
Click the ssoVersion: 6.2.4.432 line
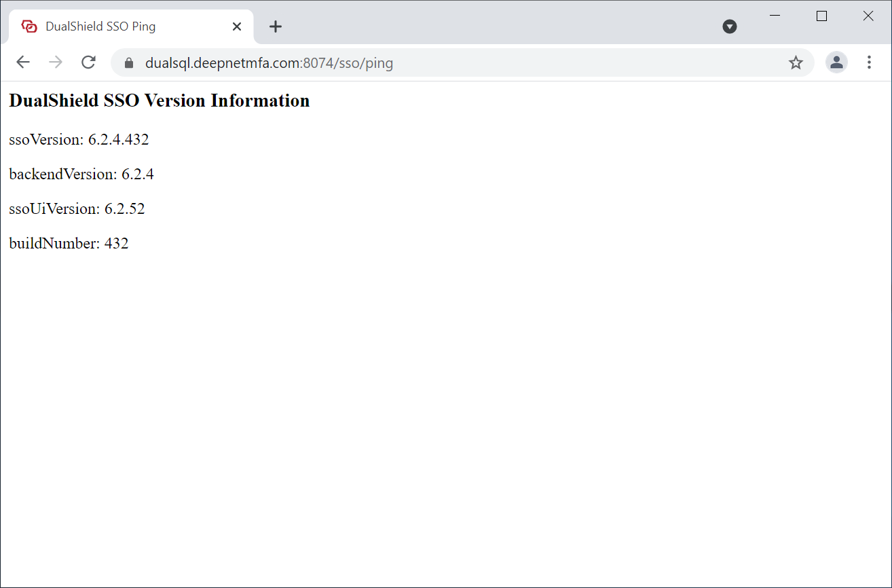[x=79, y=140]
